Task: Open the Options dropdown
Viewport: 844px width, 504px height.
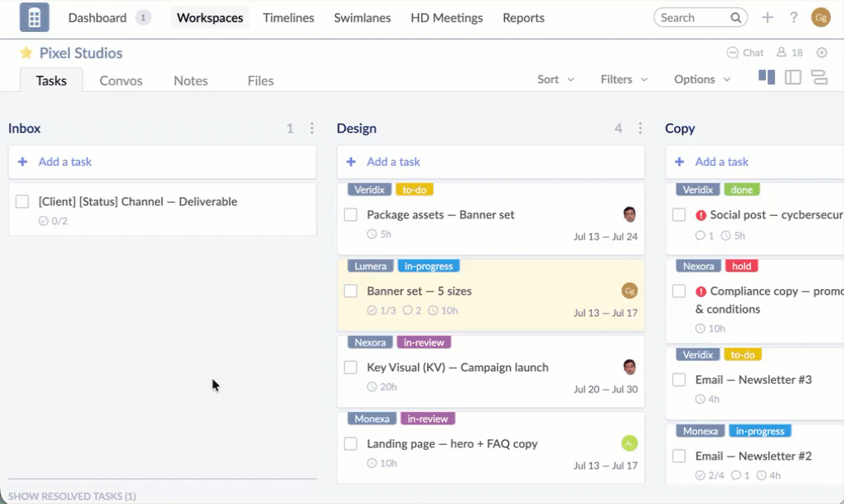Action: point(702,79)
